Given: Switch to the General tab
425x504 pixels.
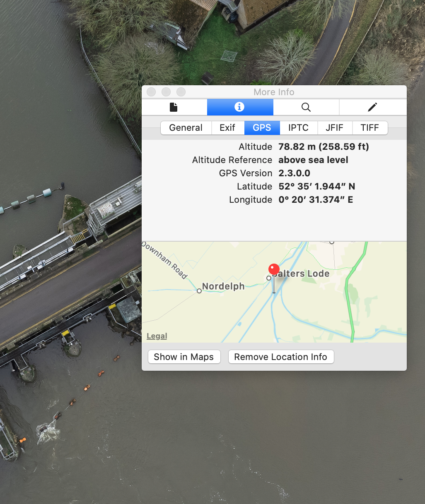Looking at the screenshot, I should click(186, 128).
